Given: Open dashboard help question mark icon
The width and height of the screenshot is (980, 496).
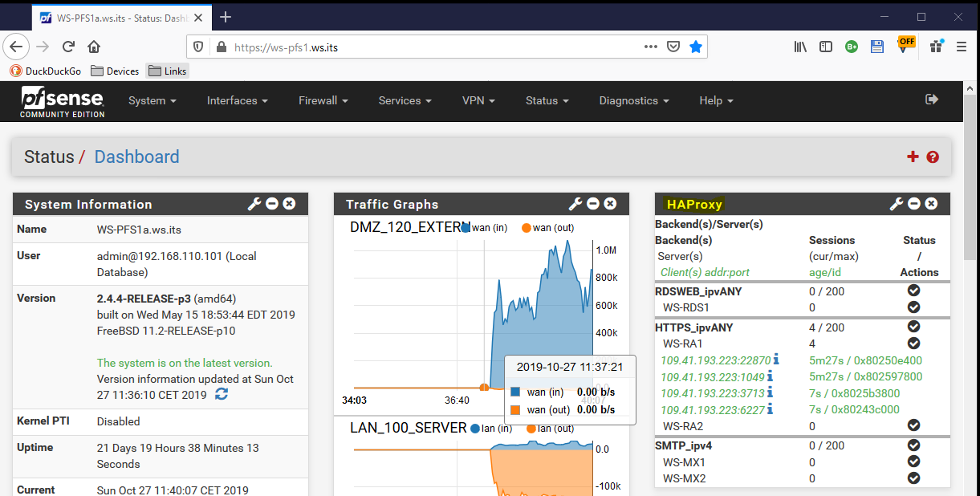Looking at the screenshot, I should point(933,157).
